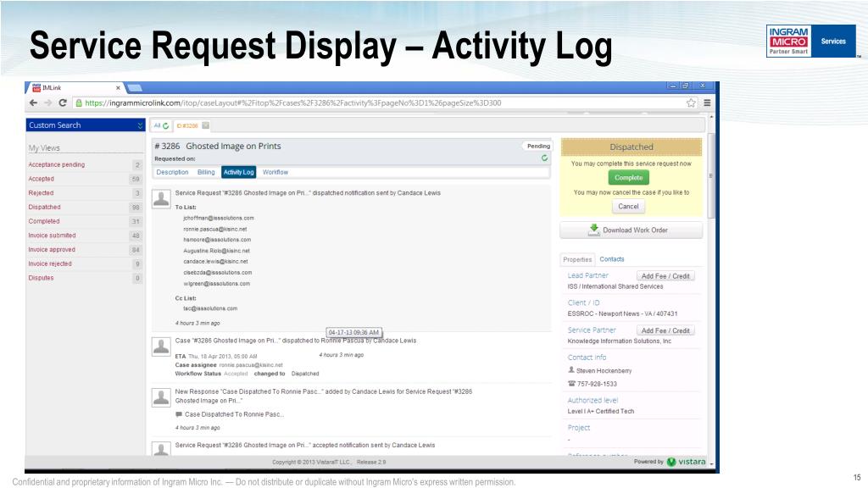Click the Pending status badge

[x=538, y=146]
